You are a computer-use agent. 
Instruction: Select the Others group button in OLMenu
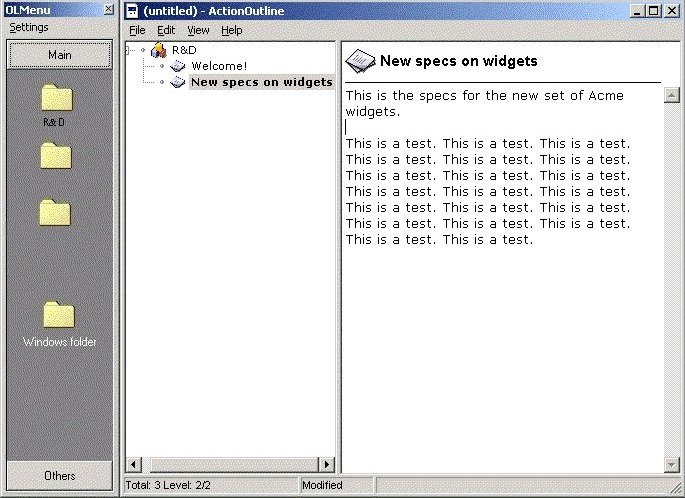[x=59, y=475]
